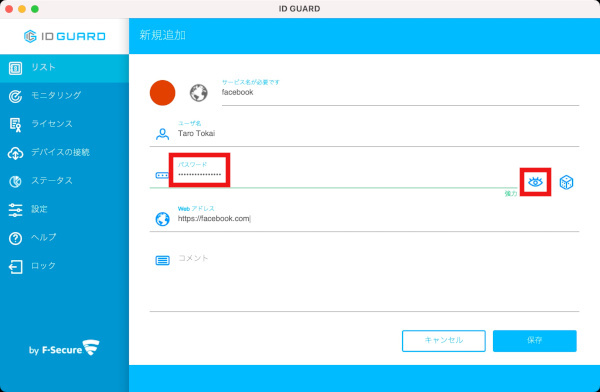Close the ID GUARD window

(x=9, y=8)
